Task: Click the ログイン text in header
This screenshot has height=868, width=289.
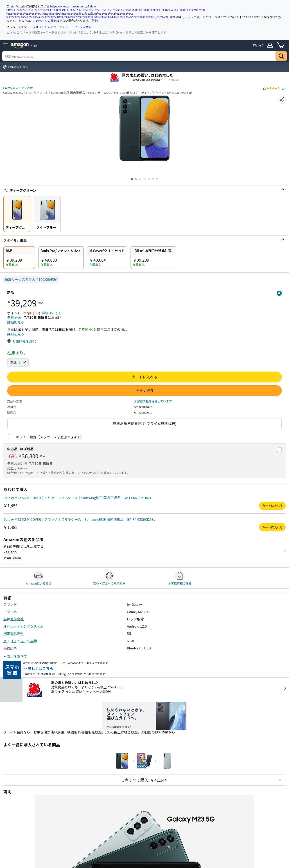Action: 259,45
